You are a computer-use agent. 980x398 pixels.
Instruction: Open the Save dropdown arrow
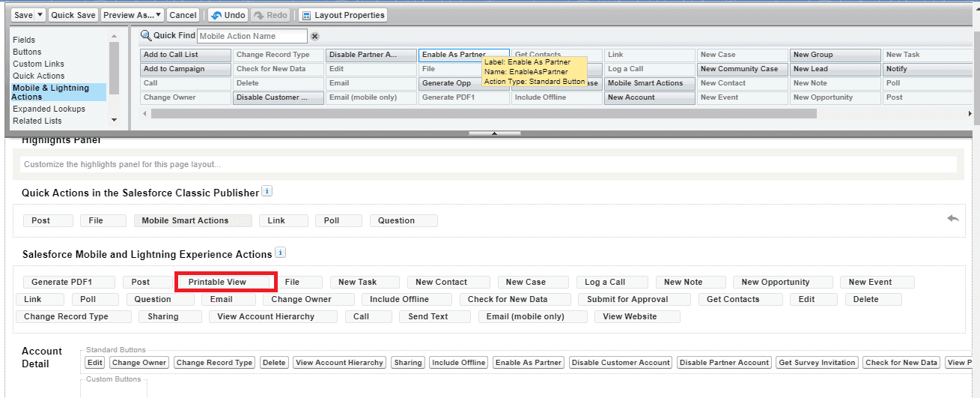pos(40,15)
